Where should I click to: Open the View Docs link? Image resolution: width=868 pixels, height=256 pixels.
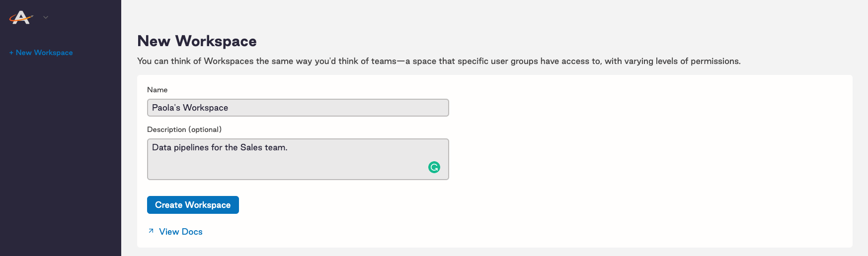[181, 232]
